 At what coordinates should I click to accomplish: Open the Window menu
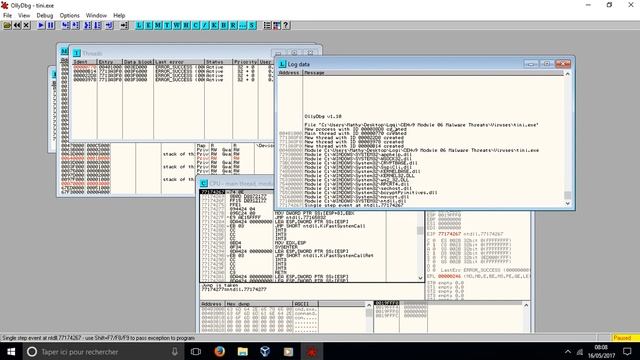tap(96, 16)
